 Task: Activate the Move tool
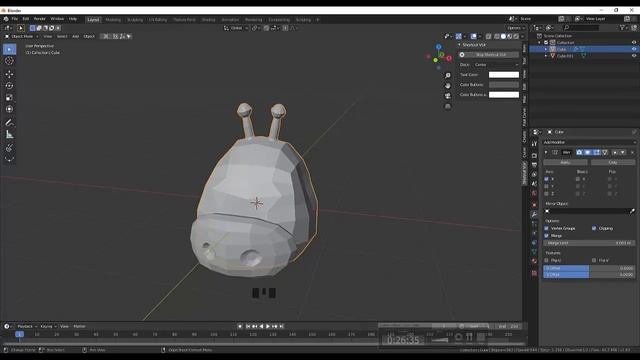click(9, 74)
